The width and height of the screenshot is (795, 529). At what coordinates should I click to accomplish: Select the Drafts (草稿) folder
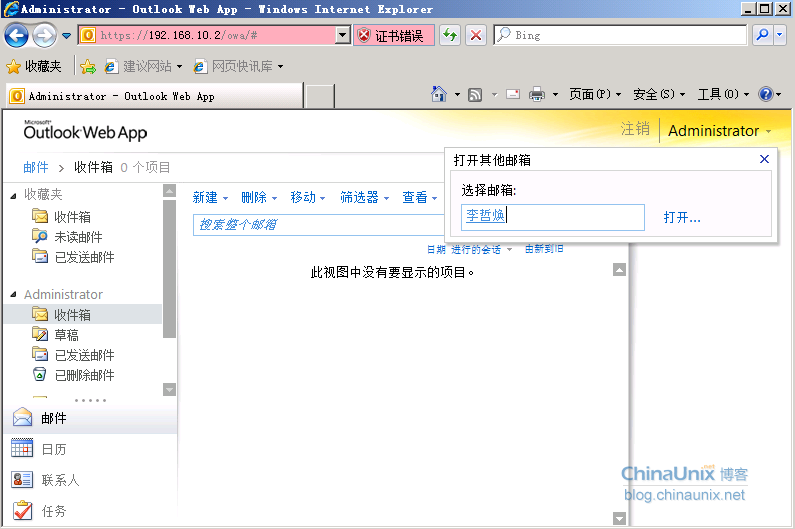(x=66, y=335)
